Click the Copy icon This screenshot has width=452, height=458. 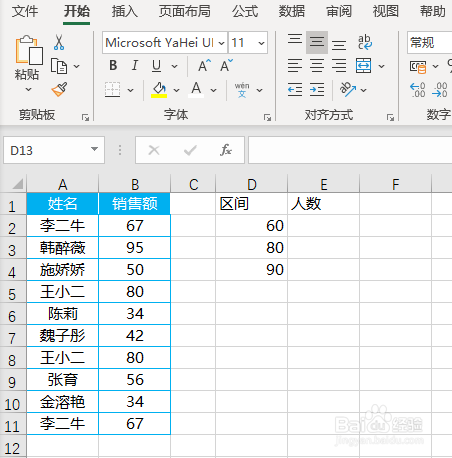pyautogui.click(x=59, y=66)
